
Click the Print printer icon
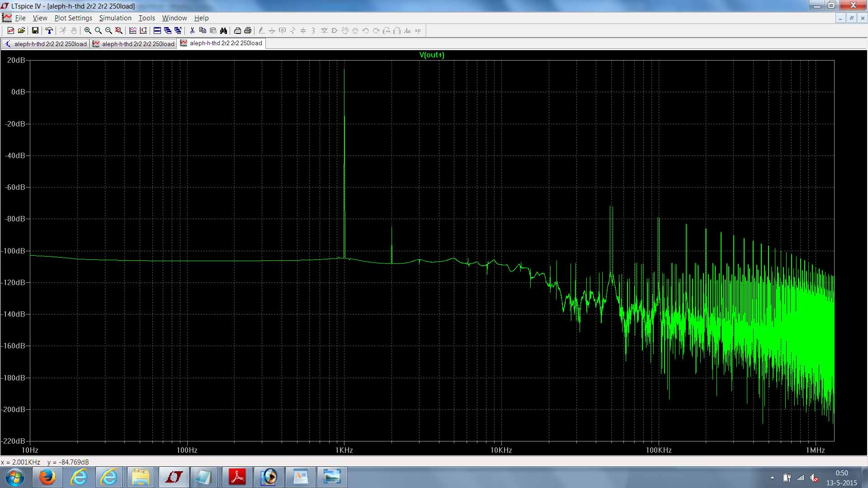248,31
